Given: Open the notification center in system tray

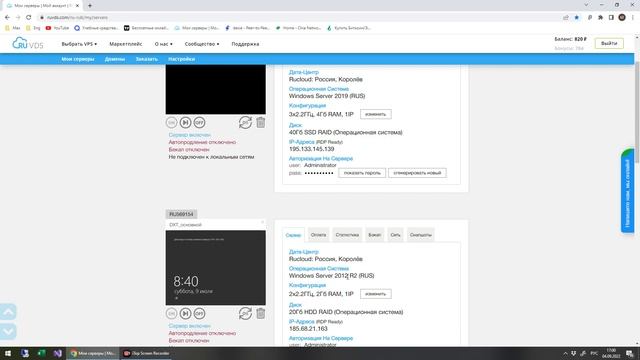Looking at the screenshot, I should pos(630,353).
